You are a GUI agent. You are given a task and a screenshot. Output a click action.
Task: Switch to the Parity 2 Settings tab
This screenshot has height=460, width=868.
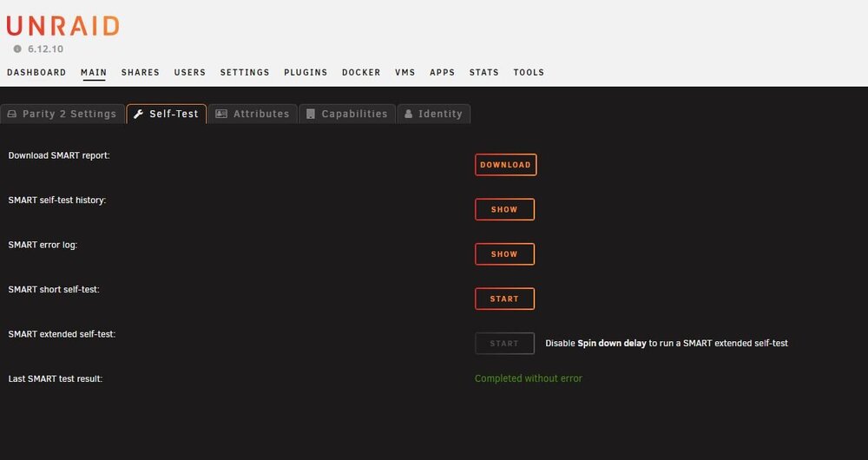(62, 114)
